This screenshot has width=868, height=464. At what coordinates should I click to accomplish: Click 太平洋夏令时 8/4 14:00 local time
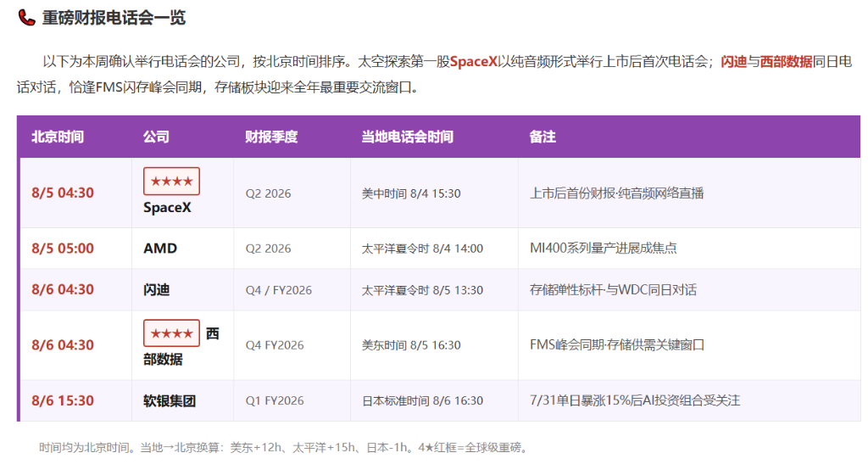(422, 249)
